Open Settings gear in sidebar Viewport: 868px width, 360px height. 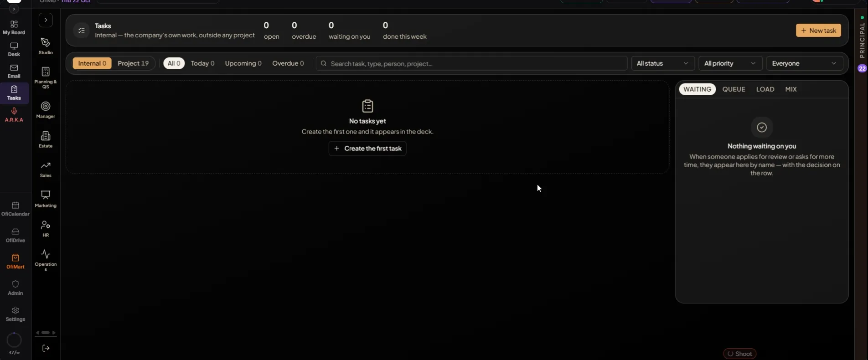(15, 314)
